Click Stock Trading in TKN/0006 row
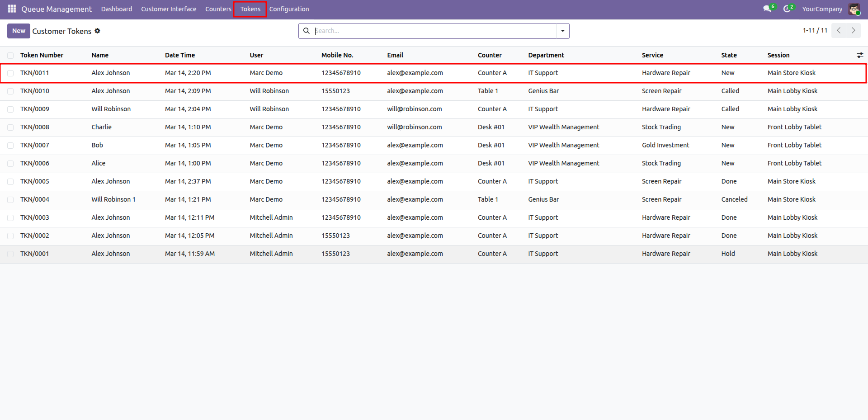 [x=661, y=163]
